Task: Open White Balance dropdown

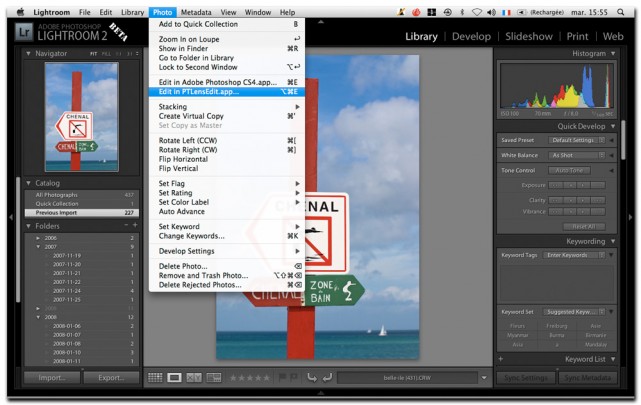Action: click(x=576, y=155)
